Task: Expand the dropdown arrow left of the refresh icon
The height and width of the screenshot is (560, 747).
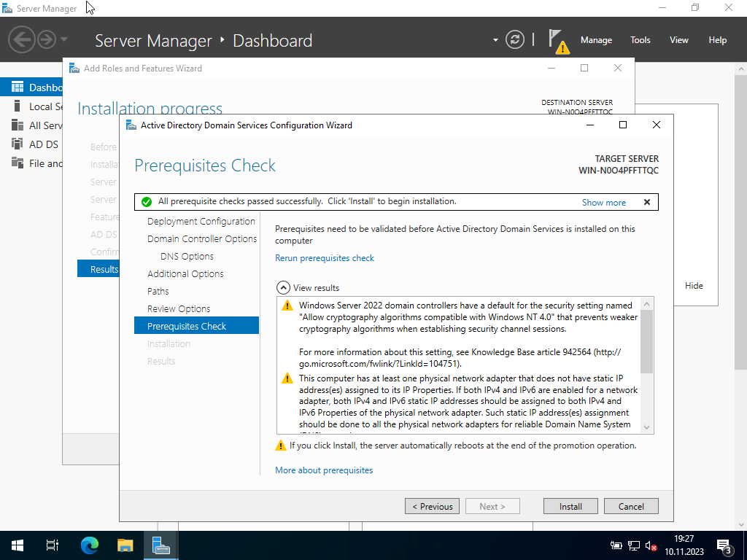Action: 495,40
